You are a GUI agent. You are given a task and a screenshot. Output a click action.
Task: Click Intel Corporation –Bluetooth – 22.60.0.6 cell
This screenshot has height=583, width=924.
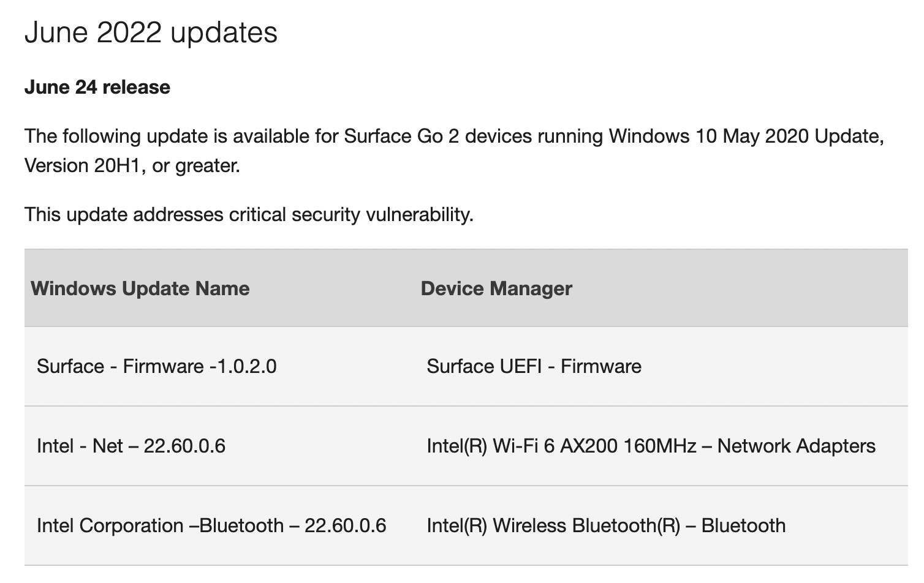211,525
